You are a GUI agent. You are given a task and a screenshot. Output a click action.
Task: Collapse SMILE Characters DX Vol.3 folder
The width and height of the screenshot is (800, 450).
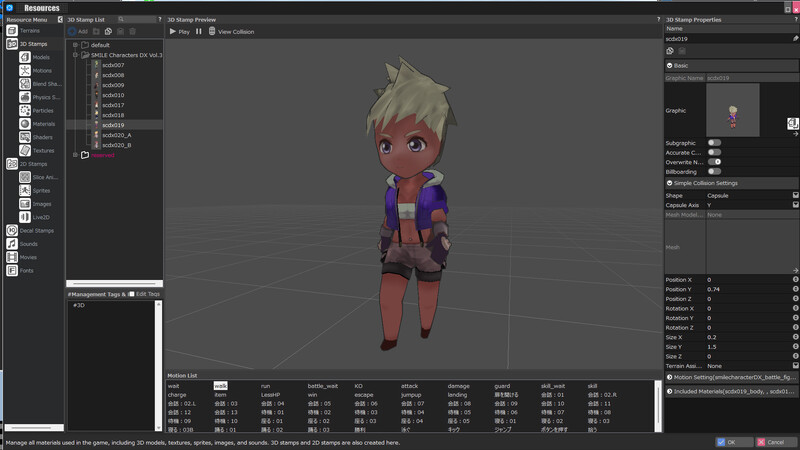(76, 55)
